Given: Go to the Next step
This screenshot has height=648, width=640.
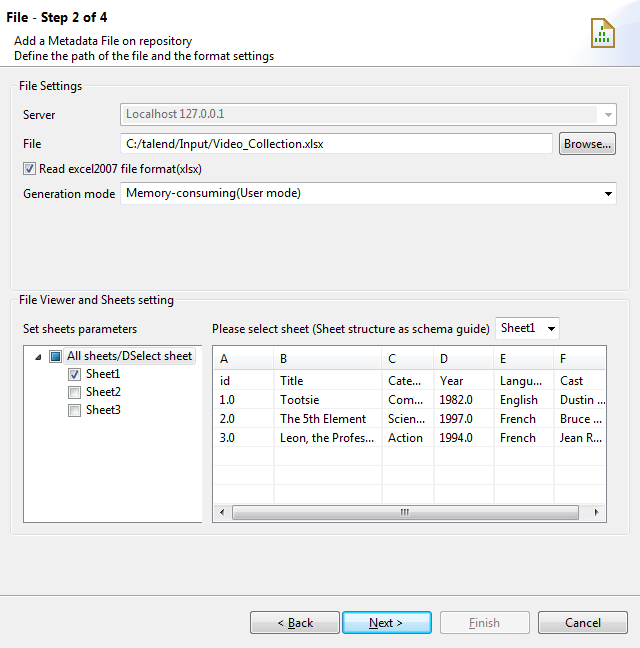Looking at the screenshot, I should coord(386,623).
